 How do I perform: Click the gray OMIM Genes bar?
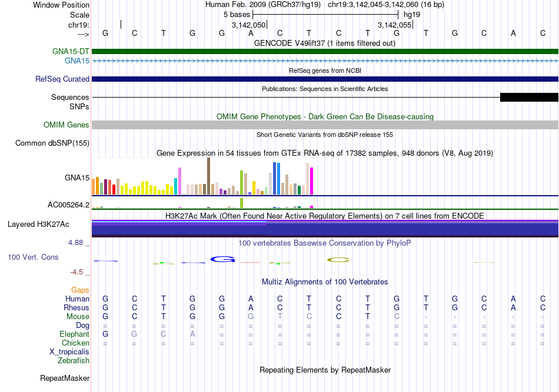[325, 125]
